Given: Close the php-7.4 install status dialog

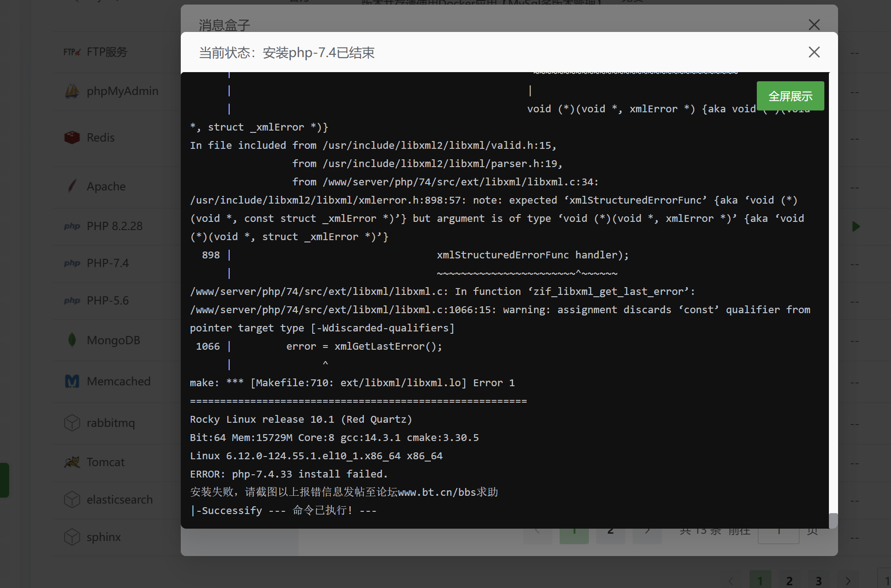Looking at the screenshot, I should click(x=814, y=52).
